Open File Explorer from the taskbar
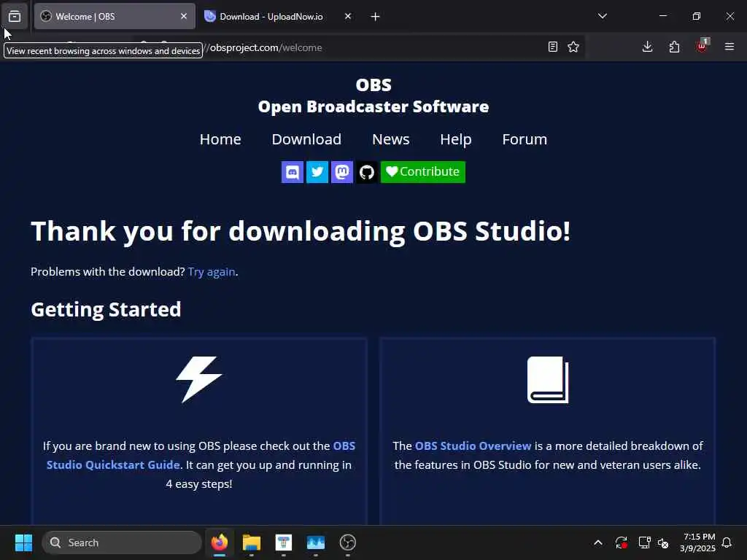Image resolution: width=747 pixels, height=560 pixels. click(x=252, y=542)
